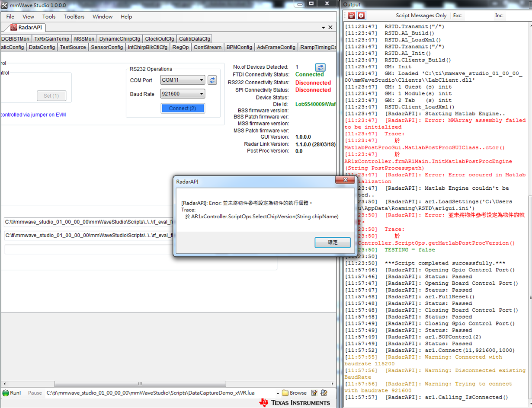Close the RadarAPI document panel
This screenshot has width=532, height=408.
pos(330,27)
